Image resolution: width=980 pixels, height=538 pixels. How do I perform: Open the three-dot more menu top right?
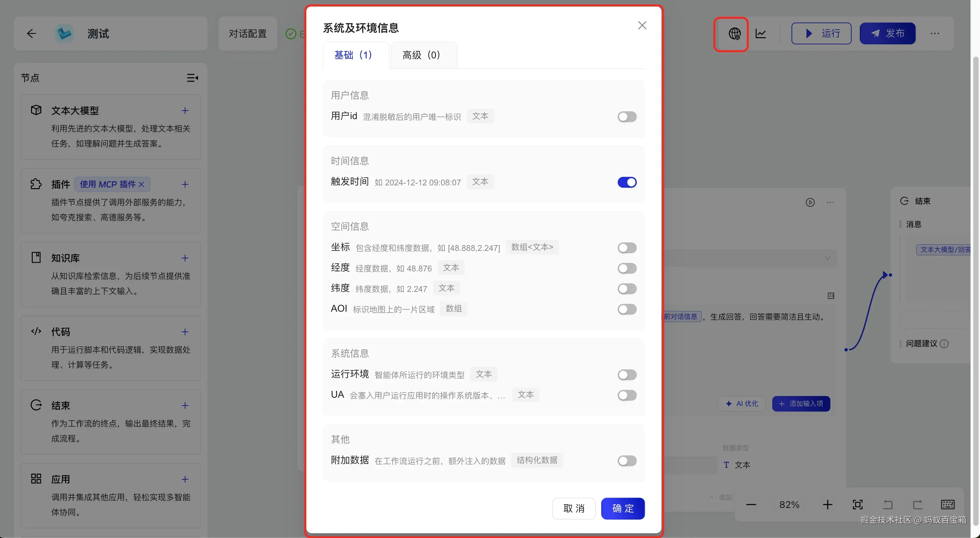[x=935, y=34]
